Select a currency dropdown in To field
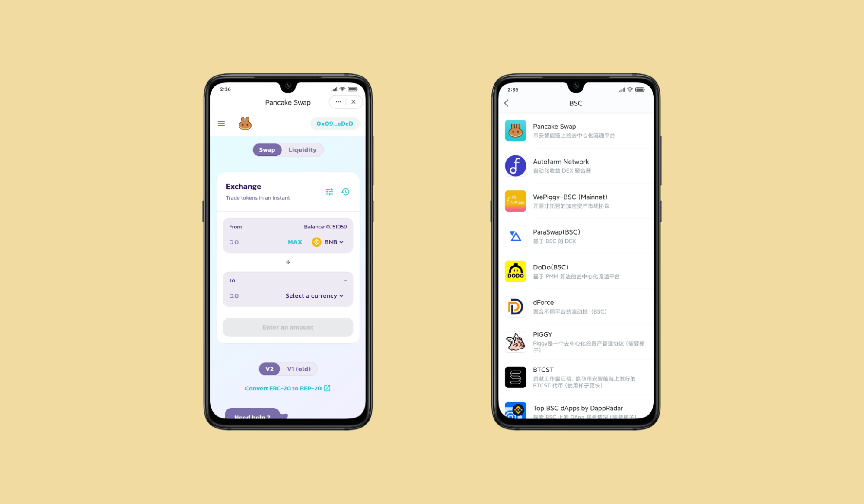Image resolution: width=864 pixels, height=504 pixels. 314,295
